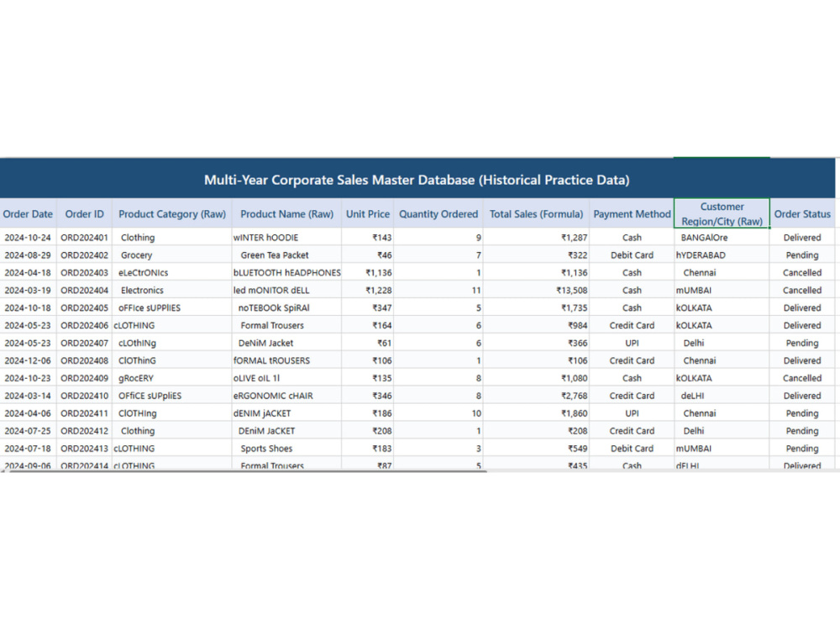Click the oFFIce sUPPlIES category cell

click(x=172, y=308)
